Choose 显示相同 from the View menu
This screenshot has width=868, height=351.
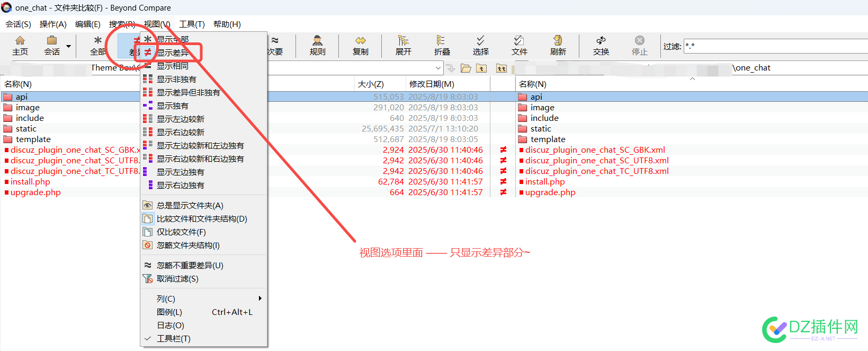click(x=173, y=66)
